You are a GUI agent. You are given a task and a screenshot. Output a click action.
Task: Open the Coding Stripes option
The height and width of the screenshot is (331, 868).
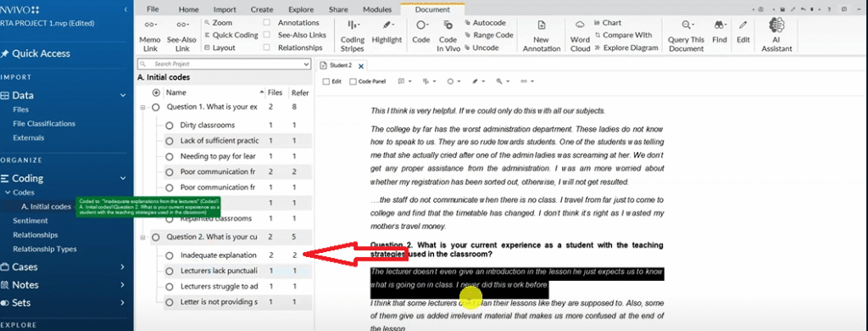[352, 36]
